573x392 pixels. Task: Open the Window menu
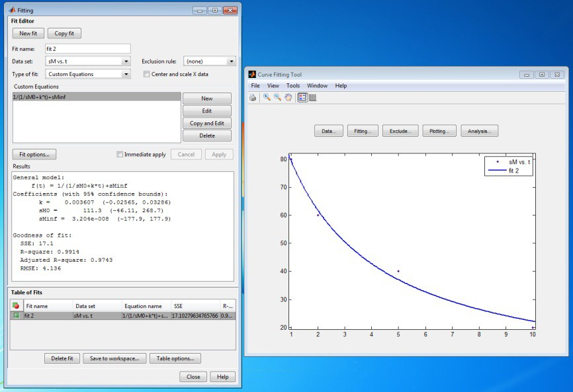317,86
